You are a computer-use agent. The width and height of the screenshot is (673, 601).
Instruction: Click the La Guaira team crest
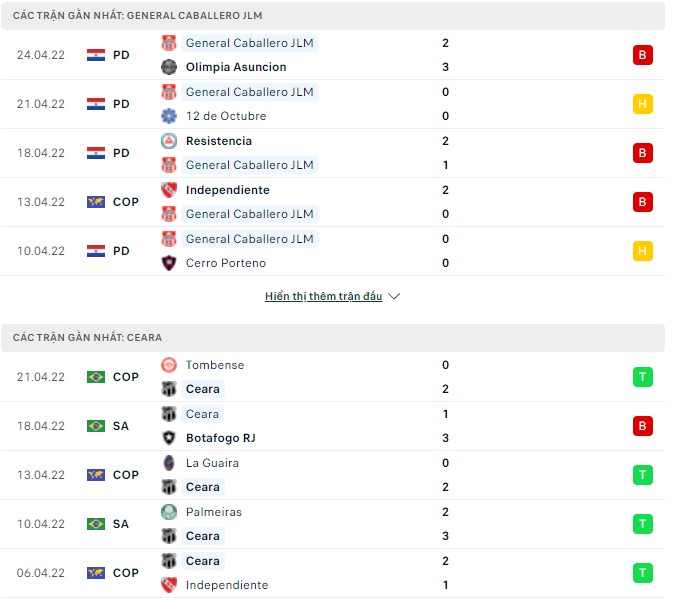(169, 463)
